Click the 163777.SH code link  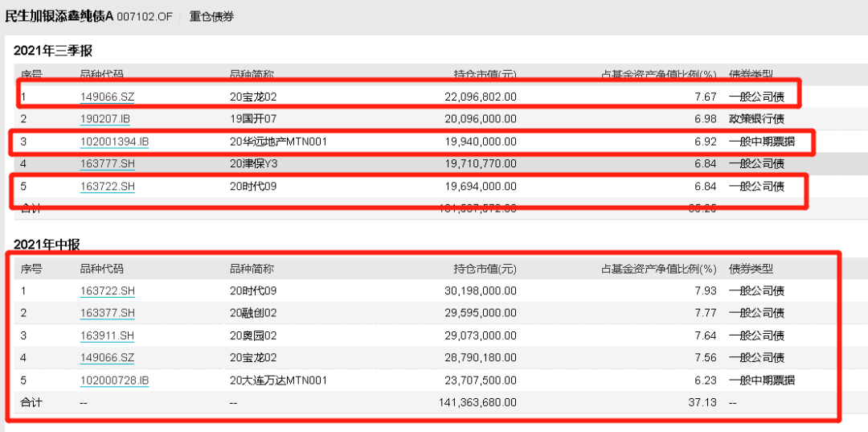pyautogui.click(x=107, y=164)
